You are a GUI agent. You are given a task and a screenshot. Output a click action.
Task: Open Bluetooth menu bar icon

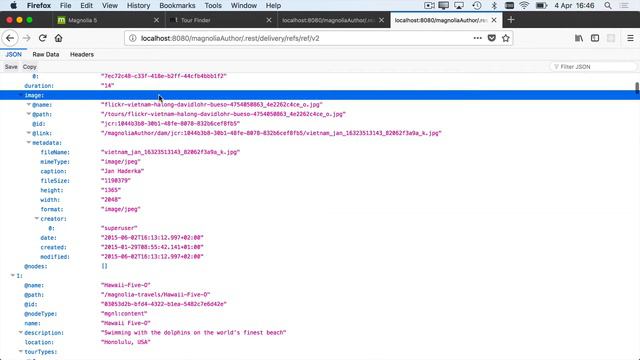click(494, 5)
